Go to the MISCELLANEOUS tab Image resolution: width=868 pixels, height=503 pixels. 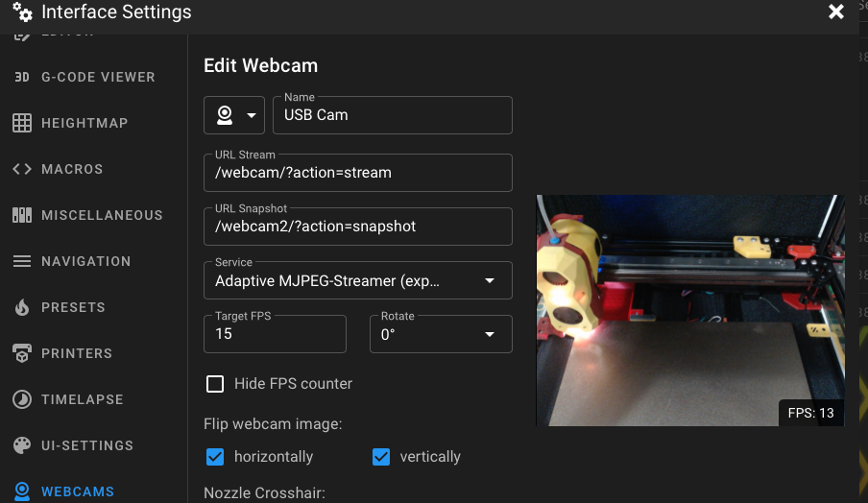(x=93, y=215)
